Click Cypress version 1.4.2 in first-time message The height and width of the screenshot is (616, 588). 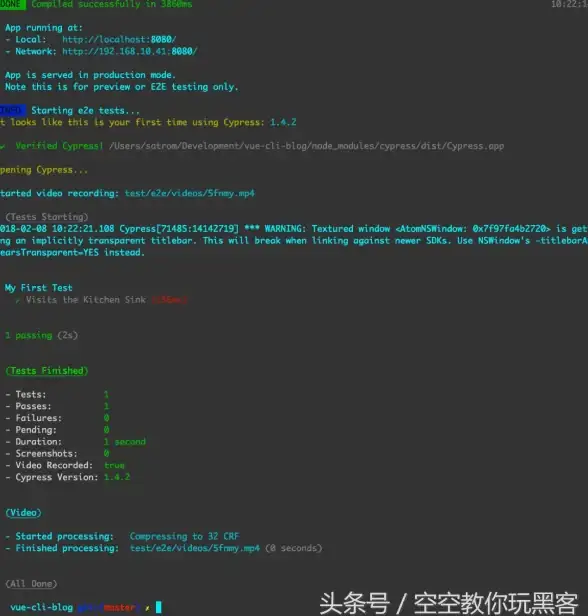click(283, 122)
